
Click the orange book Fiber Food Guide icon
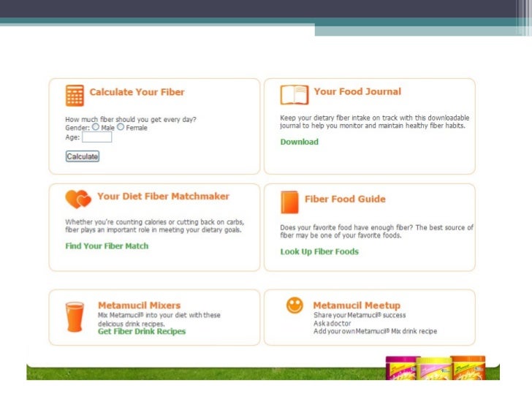289,202
